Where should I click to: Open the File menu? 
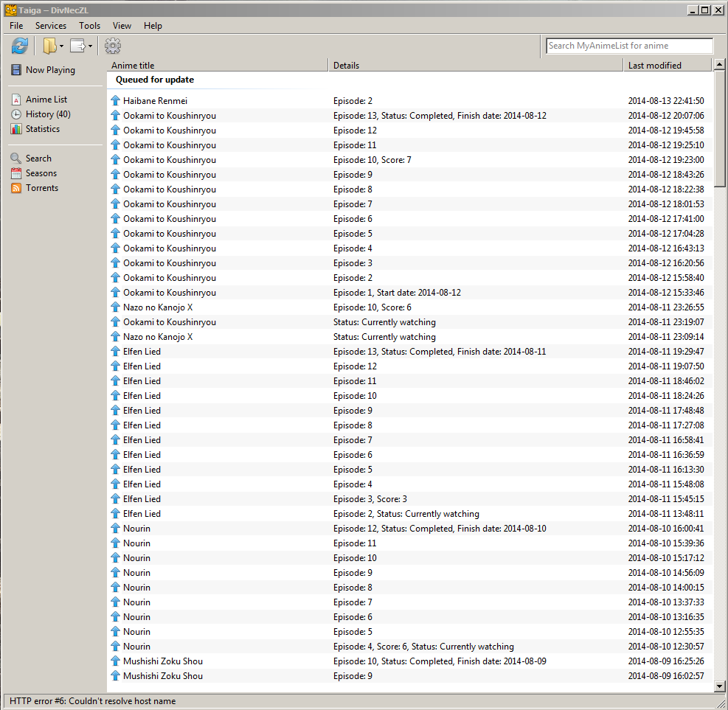16,26
